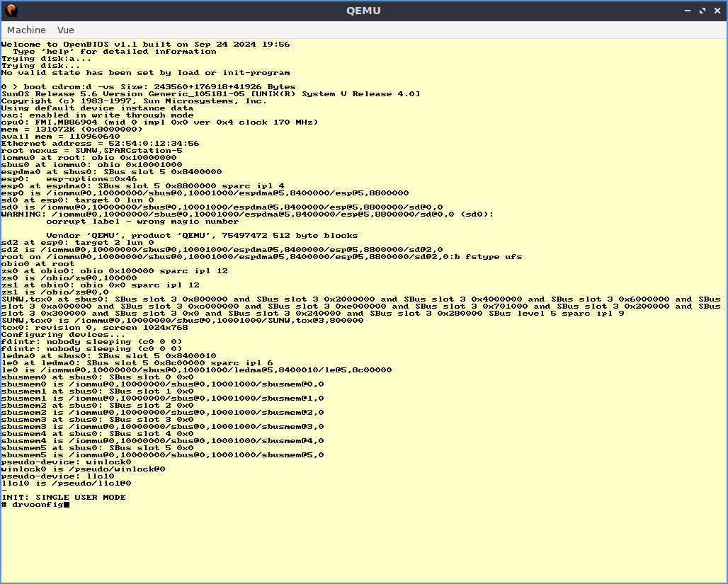Click the QEMU logo icon in title bar
The height and width of the screenshot is (584, 728).
tap(11, 10)
